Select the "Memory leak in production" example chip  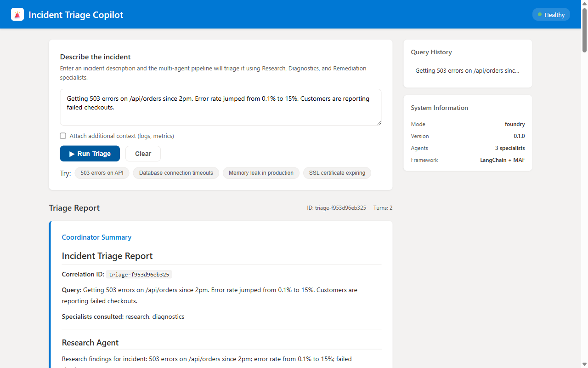tap(261, 173)
